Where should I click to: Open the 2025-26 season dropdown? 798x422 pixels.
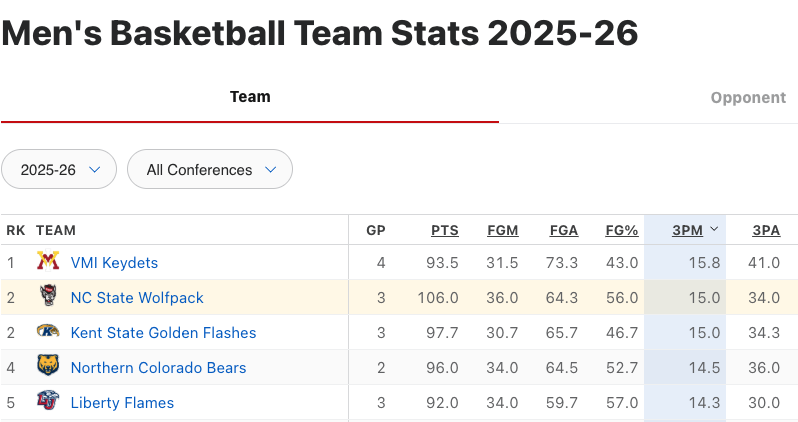pyautogui.click(x=60, y=170)
